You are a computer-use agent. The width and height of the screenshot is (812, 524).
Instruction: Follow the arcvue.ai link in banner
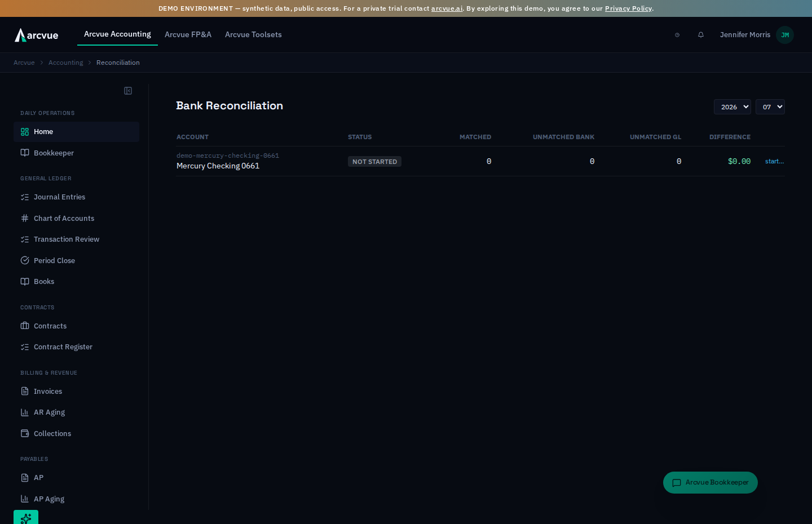point(447,8)
